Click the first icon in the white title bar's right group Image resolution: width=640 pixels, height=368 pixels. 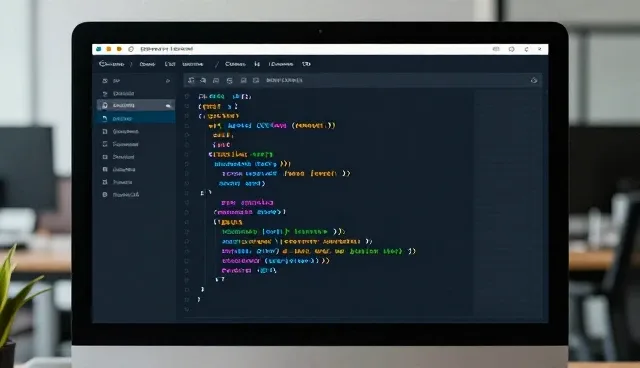496,49
